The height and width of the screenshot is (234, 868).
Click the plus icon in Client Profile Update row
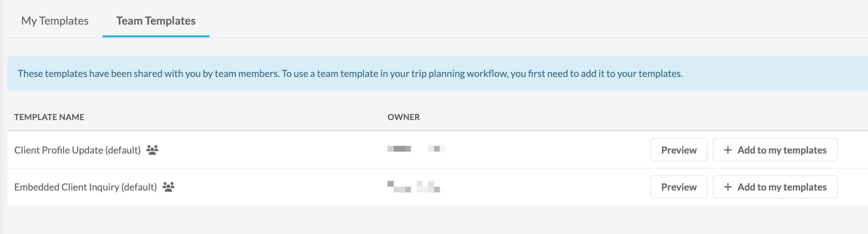[728, 150]
